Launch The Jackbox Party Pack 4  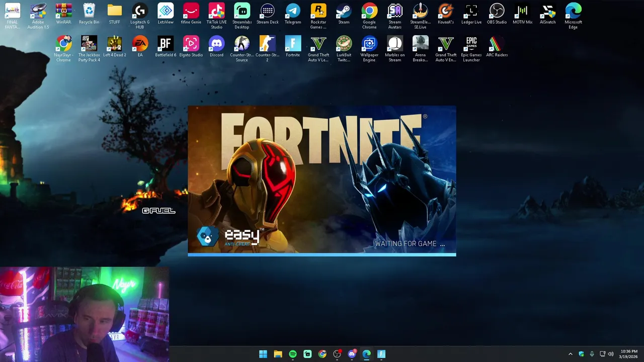[89, 49]
